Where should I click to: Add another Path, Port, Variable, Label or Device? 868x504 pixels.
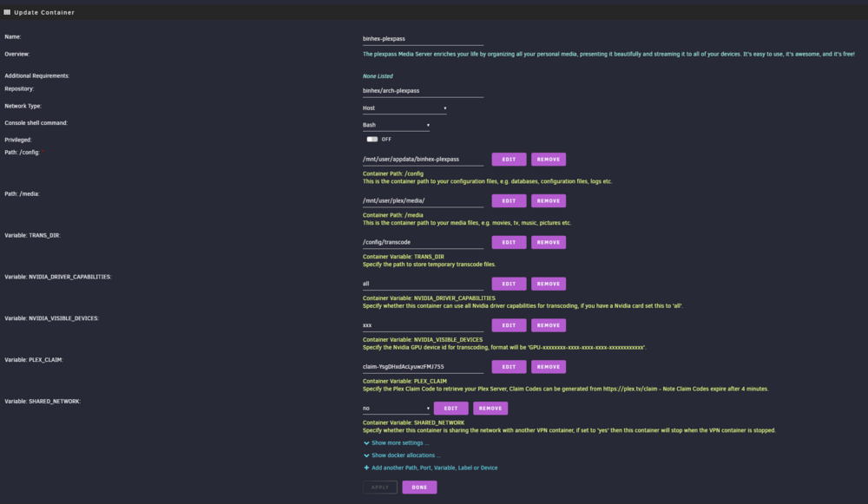[435, 468]
